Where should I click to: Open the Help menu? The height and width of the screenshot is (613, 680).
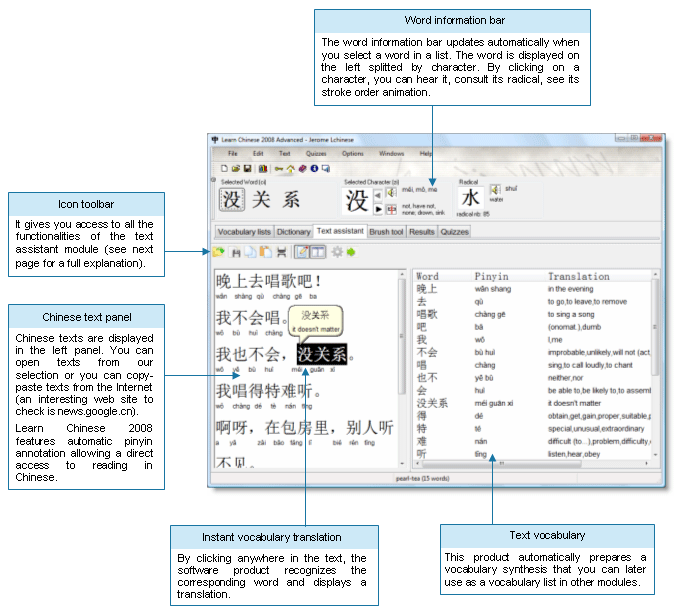[425, 153]
